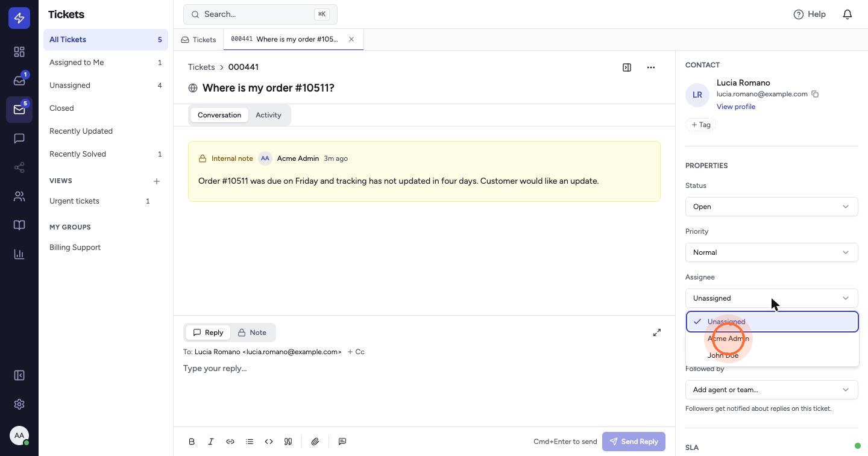Click the notifications bell icon
Screen dimensions: 868x456
tap(848, 14)
